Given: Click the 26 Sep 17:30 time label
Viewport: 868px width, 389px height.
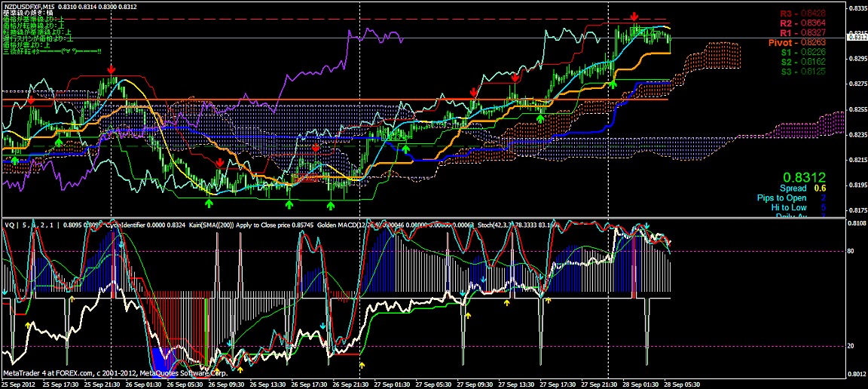Looking at the screenshot, I should [x=309, y=384].
